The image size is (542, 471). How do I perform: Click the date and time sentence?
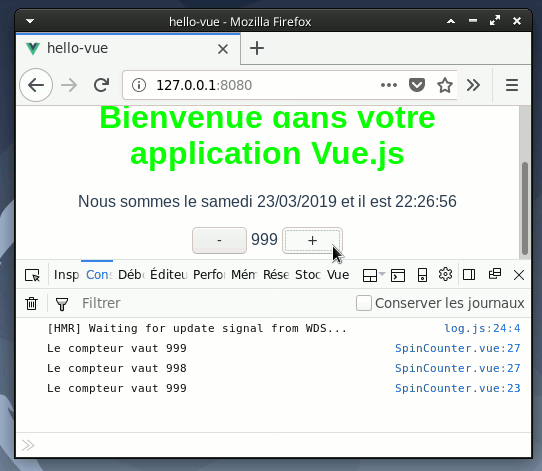[x=267, y=201]
